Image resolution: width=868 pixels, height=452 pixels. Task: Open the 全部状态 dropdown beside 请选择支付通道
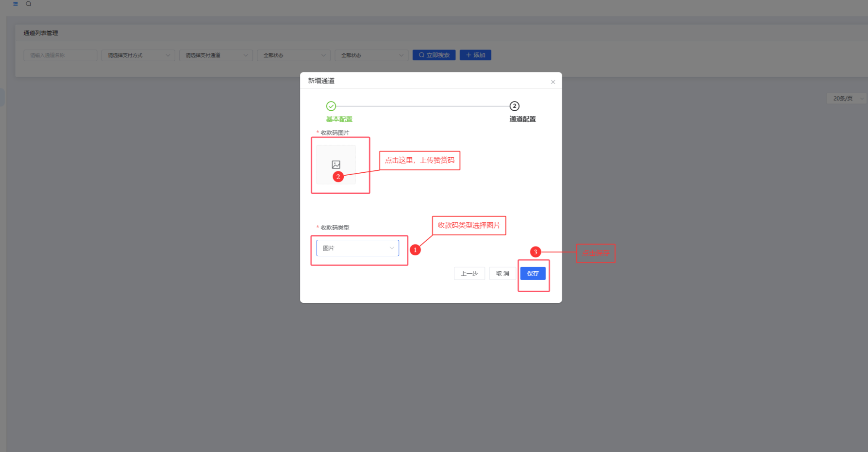[294, 55]
